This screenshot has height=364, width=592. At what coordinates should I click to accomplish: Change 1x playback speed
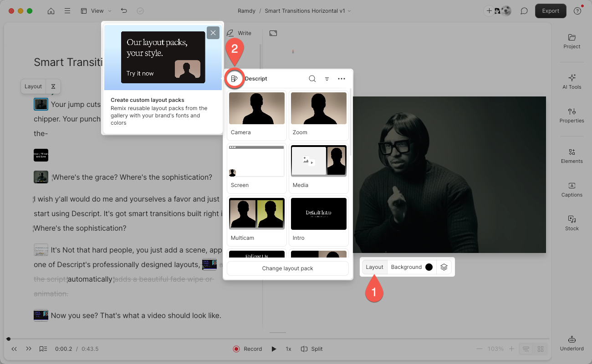click(x=288, y=349)
